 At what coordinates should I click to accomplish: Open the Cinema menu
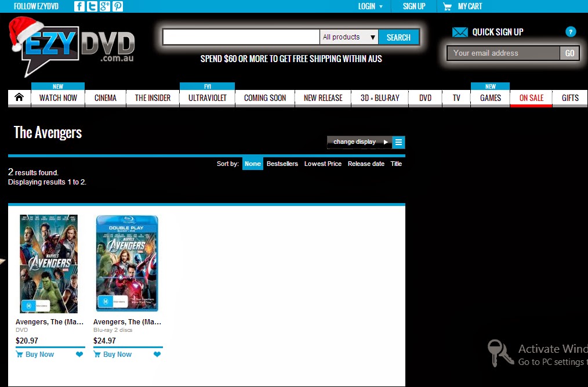pos(106,98)
